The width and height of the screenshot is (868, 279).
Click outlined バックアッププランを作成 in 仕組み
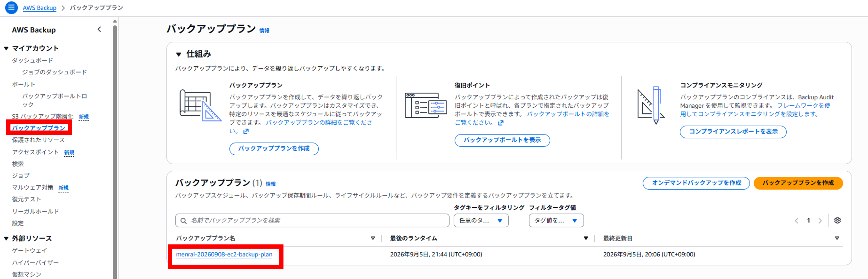tap(274, 148)
